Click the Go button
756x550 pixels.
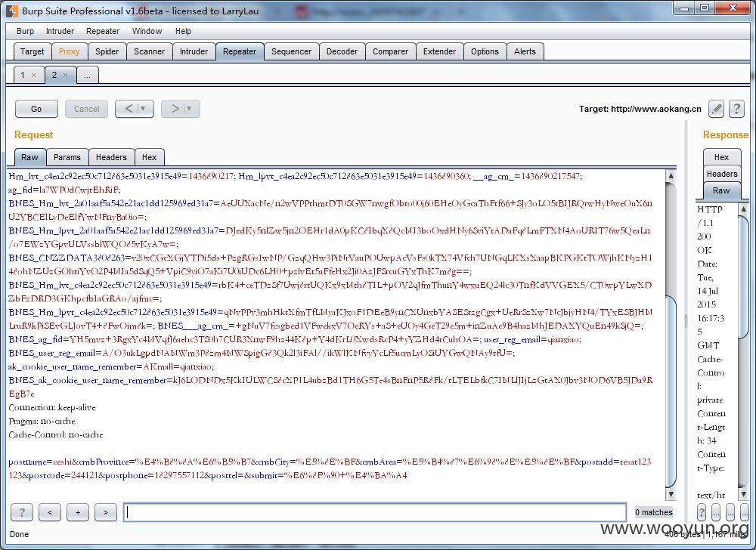click(36, 109)
